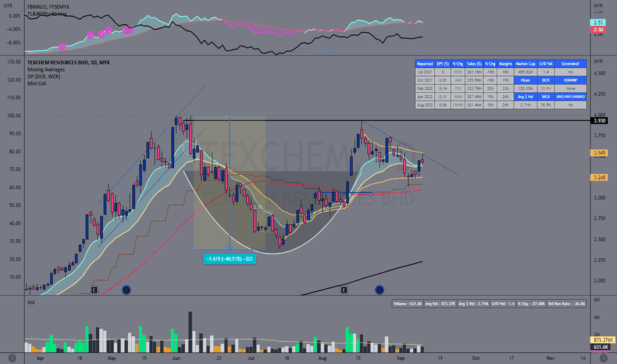This screenshot has width=617, height=364.
Task: Click the EPS ($) column header
Action: point(443,64)
